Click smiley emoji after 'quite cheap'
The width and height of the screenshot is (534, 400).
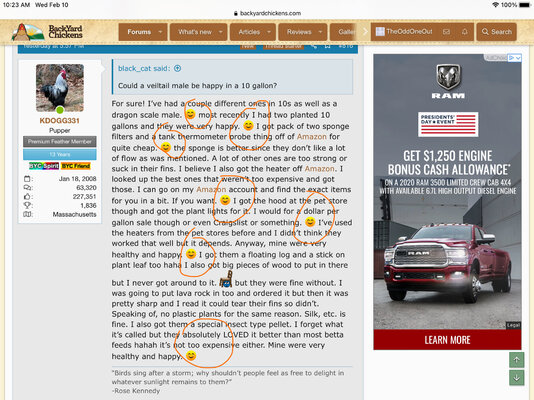click(166, 147)
